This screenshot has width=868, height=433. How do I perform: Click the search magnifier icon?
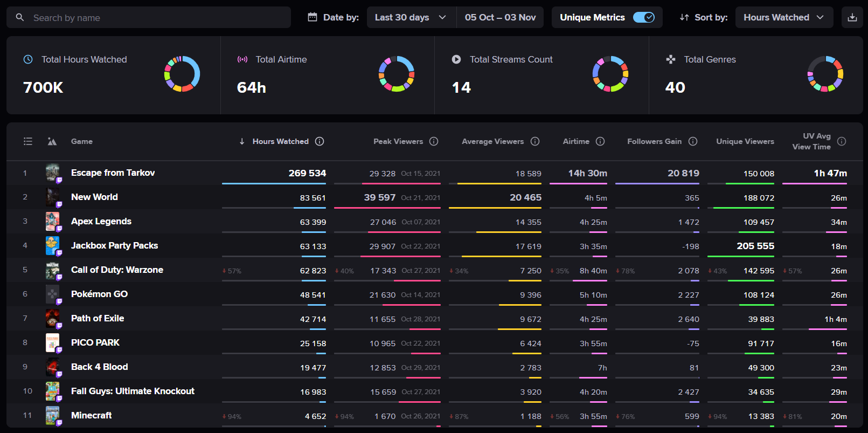(x=20, y=18)
